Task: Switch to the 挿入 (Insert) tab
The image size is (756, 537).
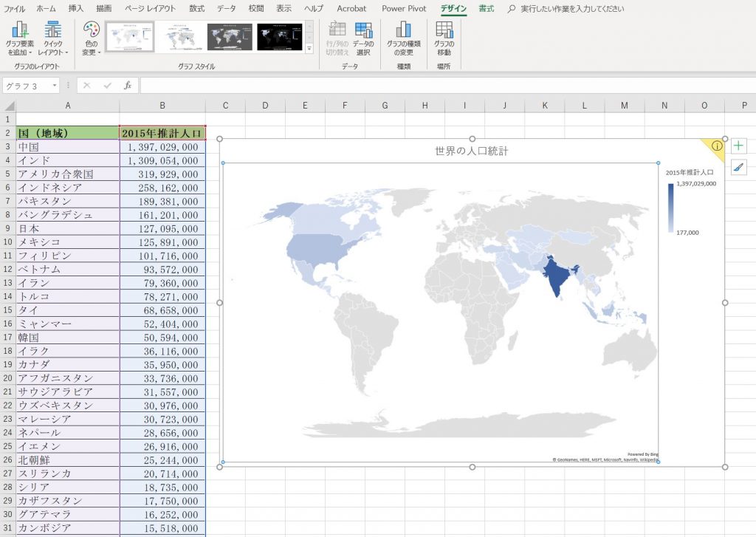Action: coord(75,9)
